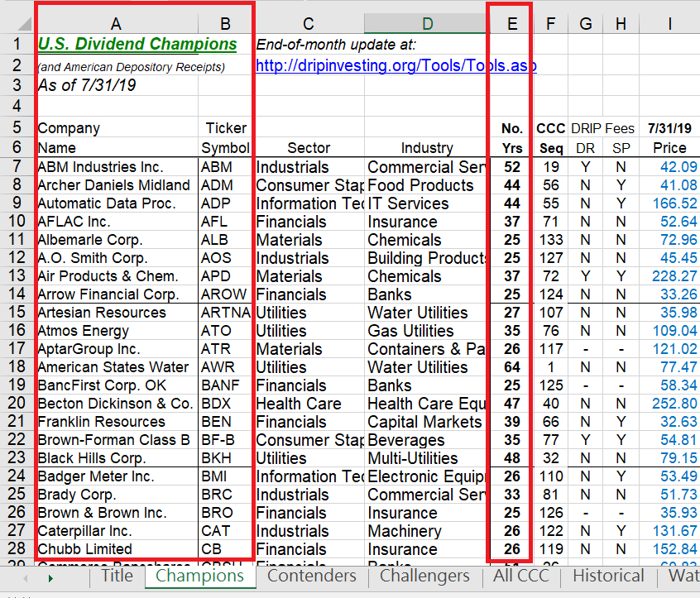700x598 pixels.
Task: Select row 1 header
Action: (17, 44)
